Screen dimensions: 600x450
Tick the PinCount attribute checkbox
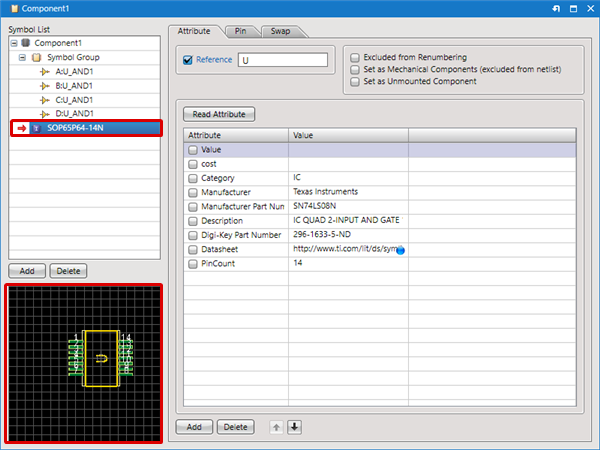[x=193, y=264]
